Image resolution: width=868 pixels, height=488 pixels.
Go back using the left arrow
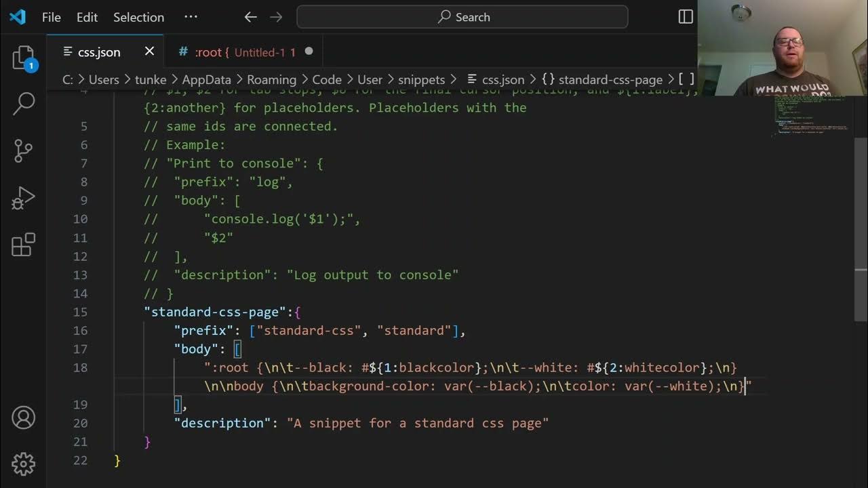pyautogui.click(x=251, y=17)
